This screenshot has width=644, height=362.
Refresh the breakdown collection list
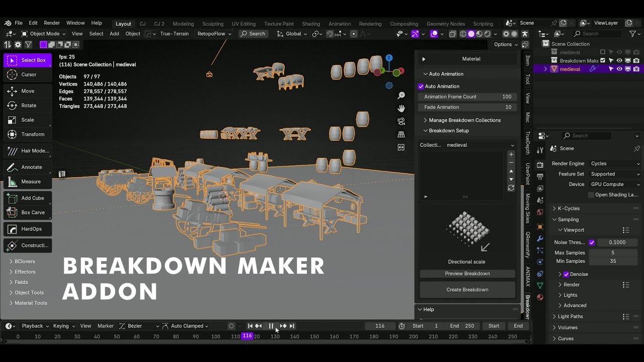pyautogui.click(x=511, y=188)
